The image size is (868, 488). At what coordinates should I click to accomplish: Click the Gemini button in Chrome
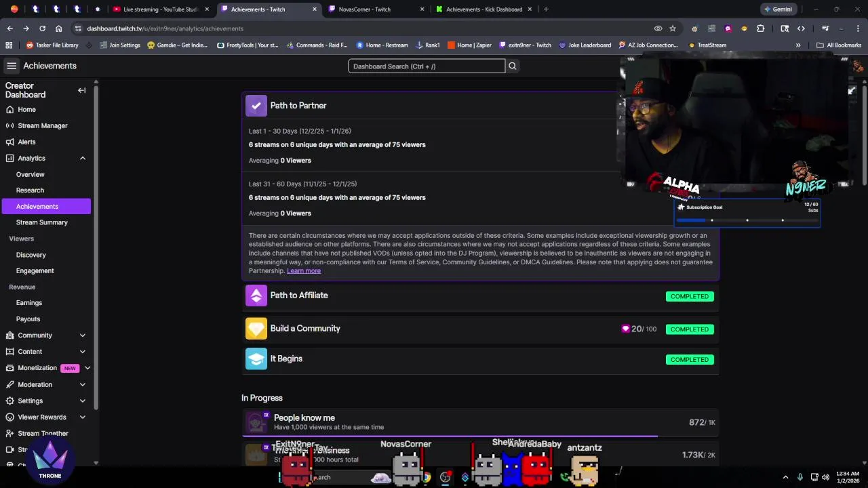[x=778, y=9]
